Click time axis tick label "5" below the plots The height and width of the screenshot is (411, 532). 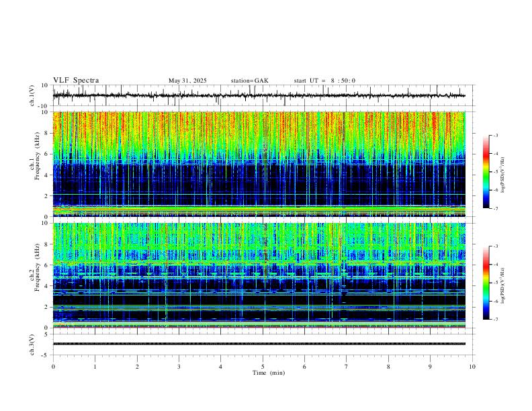[x=263, y=367]
